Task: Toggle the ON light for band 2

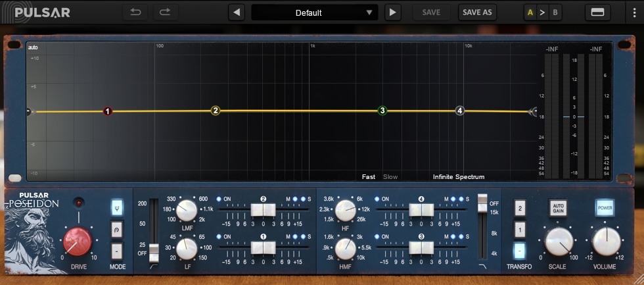Action: 219,199
